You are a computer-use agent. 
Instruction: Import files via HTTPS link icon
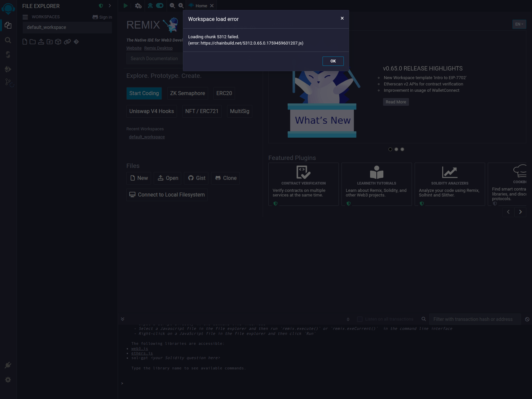[67, 42]
